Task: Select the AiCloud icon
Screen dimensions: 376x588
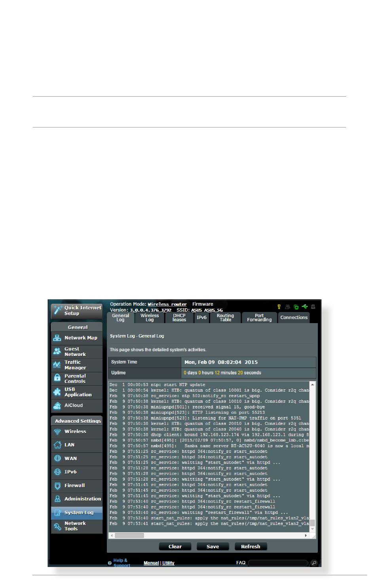Action: [57, 405]
